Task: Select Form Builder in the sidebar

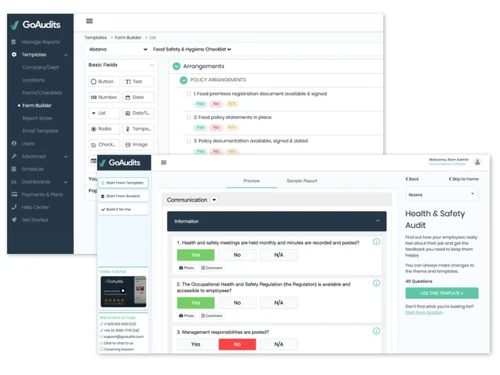Action: point(37,105)
